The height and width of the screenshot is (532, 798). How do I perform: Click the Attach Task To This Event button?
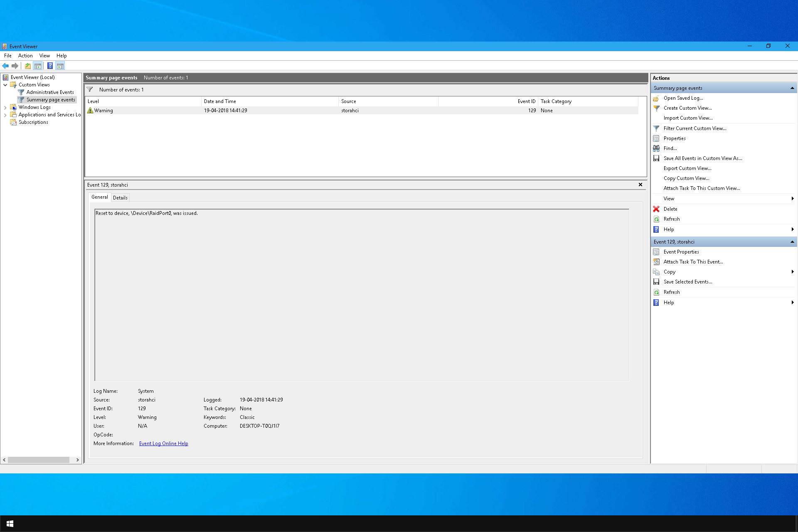click(693, 262)
